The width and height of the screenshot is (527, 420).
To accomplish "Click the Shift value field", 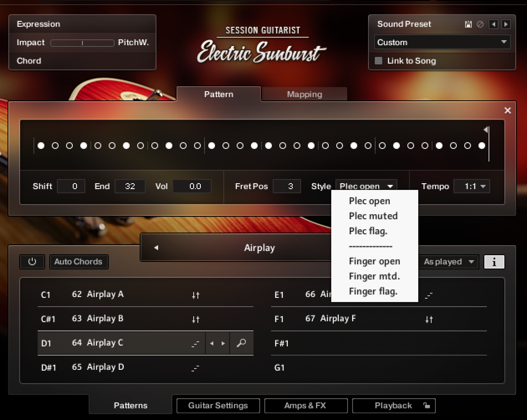I will click(x=71, y=186).
